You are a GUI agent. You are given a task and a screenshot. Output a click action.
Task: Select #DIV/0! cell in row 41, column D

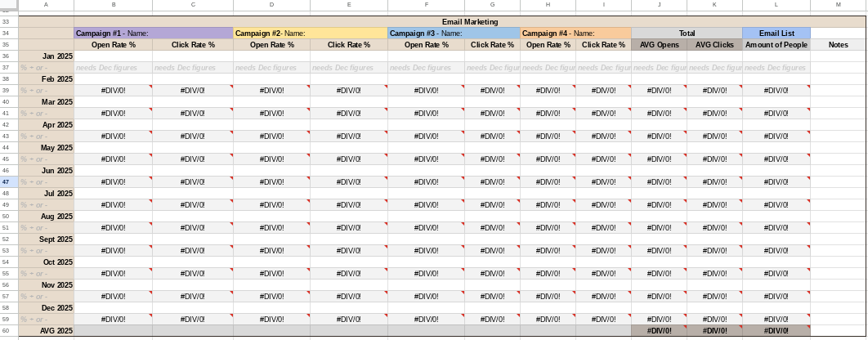pos(272,113)
